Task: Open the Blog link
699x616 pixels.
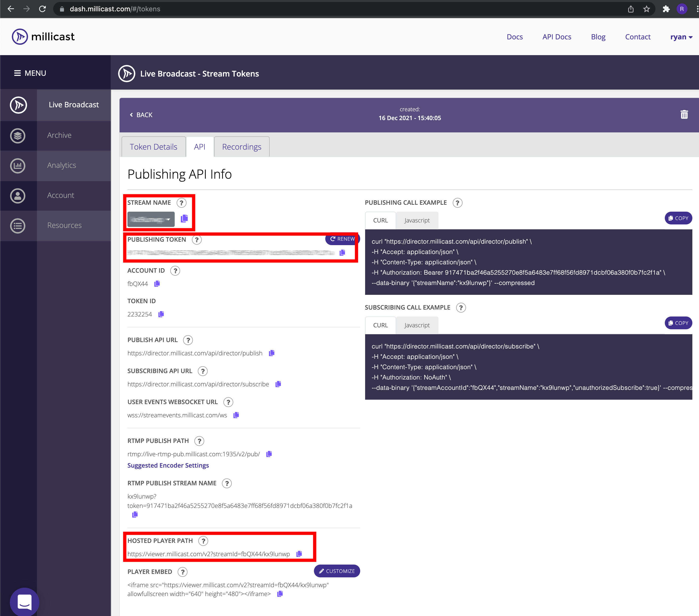Action: tap(598, 37)
